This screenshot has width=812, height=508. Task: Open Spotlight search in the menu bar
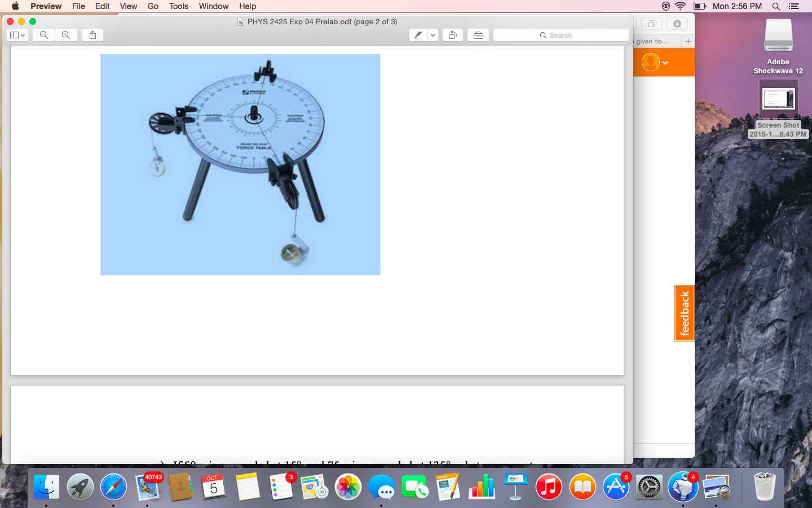pos(776,6)
